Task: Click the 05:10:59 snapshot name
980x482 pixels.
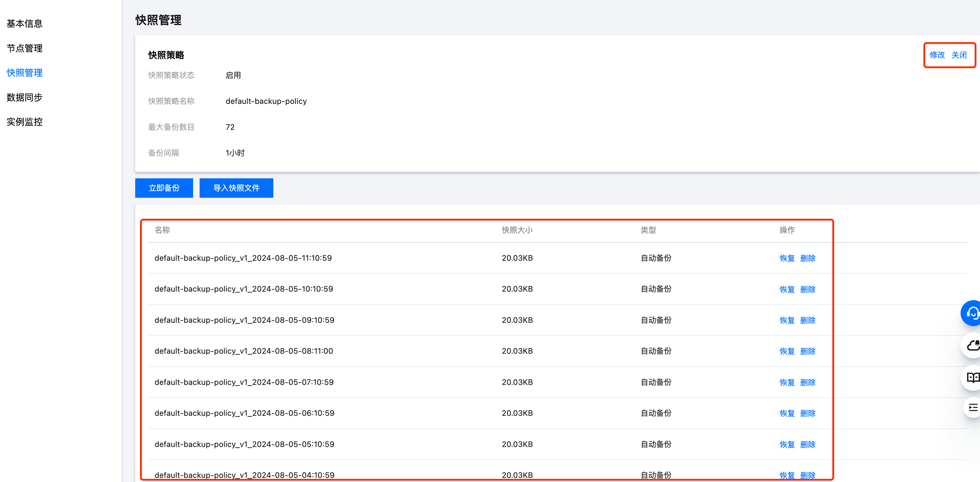Action: [244, 444]
